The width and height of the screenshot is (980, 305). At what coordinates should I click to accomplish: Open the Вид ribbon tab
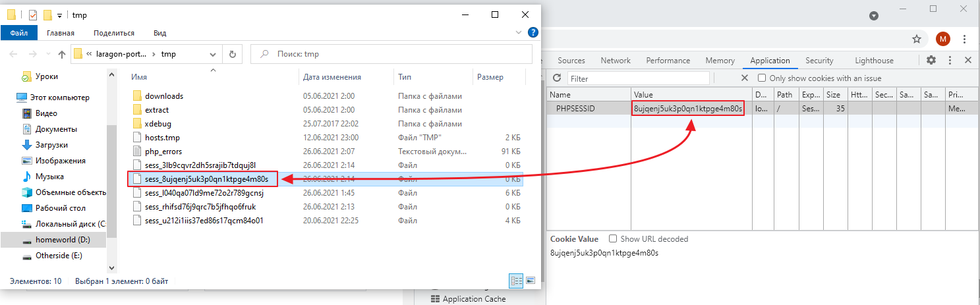(x=159, y=33)
